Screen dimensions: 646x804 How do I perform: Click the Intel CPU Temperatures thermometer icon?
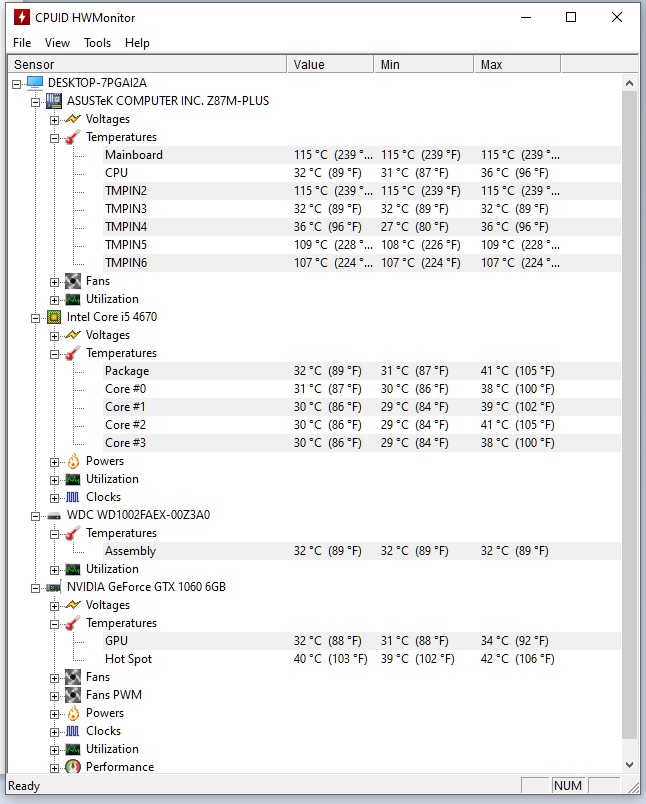pos(73,353)
